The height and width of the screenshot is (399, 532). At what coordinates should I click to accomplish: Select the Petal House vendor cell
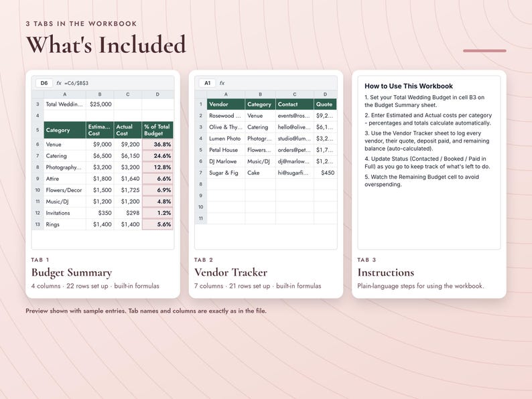click(226, 150)
